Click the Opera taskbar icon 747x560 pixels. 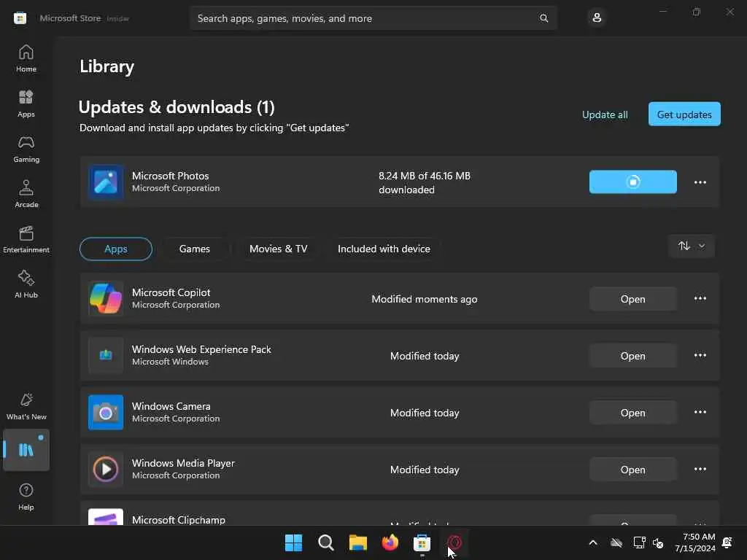pyautogui.click(x=454, y=542)
